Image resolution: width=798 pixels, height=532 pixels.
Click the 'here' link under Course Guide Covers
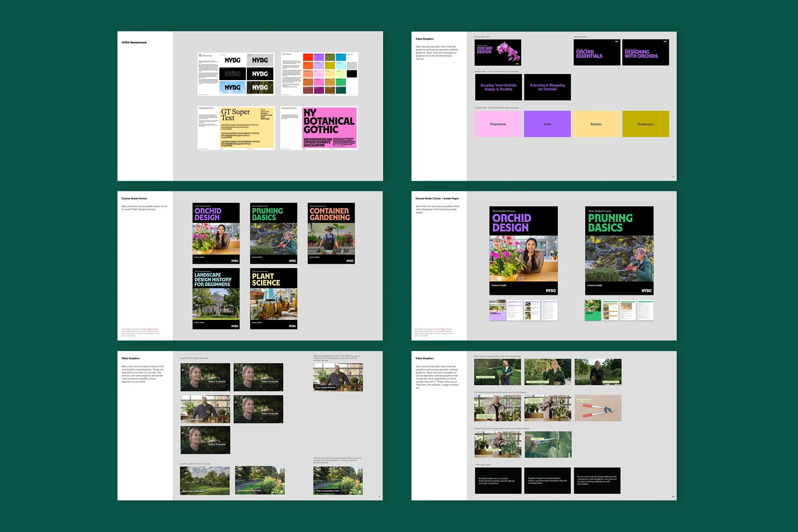pos(150,329)
